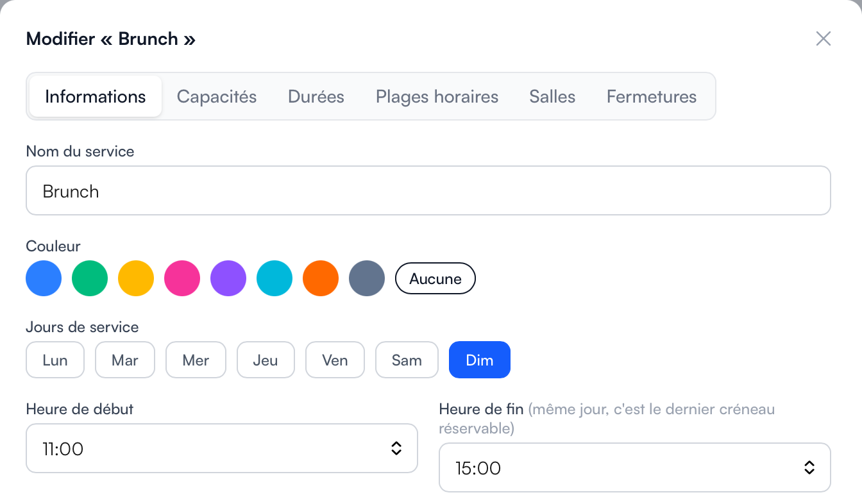The height and width of the screenshot is (504, 862).
Task: Enable the Ven service day
Action: click(x=335, y=360)
